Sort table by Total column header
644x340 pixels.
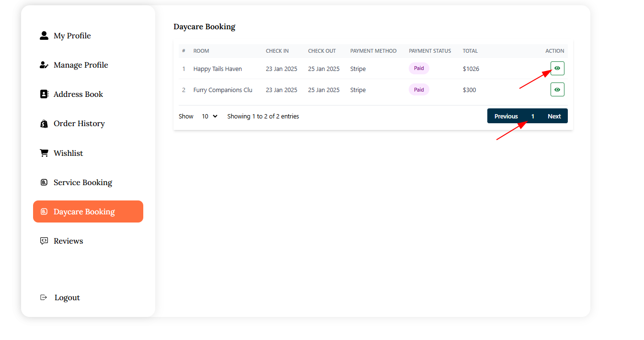(470, 51)
